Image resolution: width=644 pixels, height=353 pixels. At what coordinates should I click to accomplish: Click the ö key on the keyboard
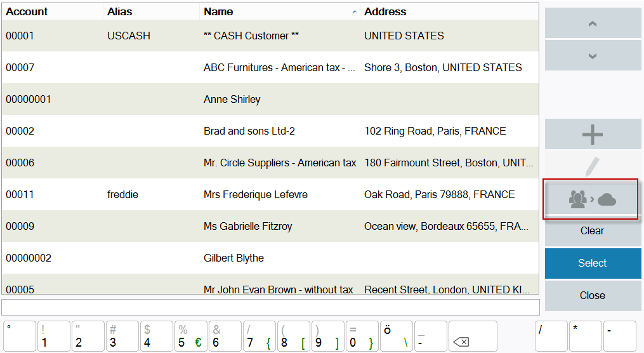(397, 336)
